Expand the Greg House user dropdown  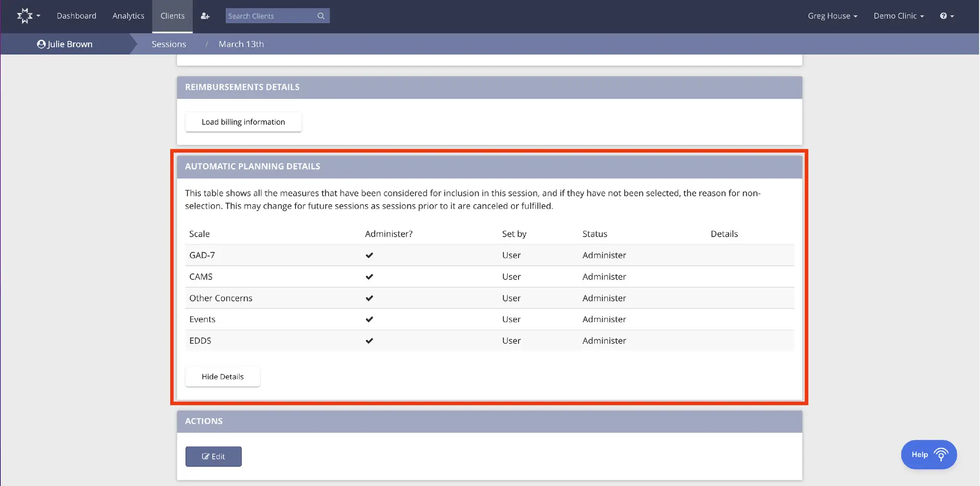click(x=832, y=16)
